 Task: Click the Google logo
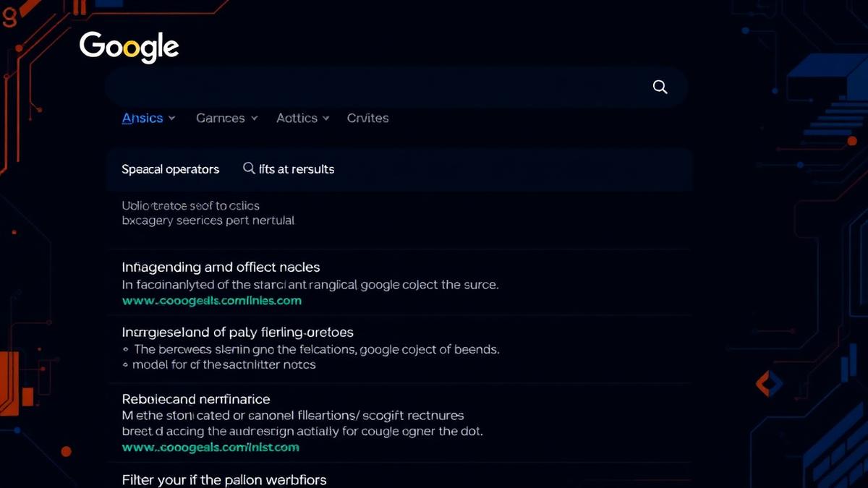pos(129,46)
